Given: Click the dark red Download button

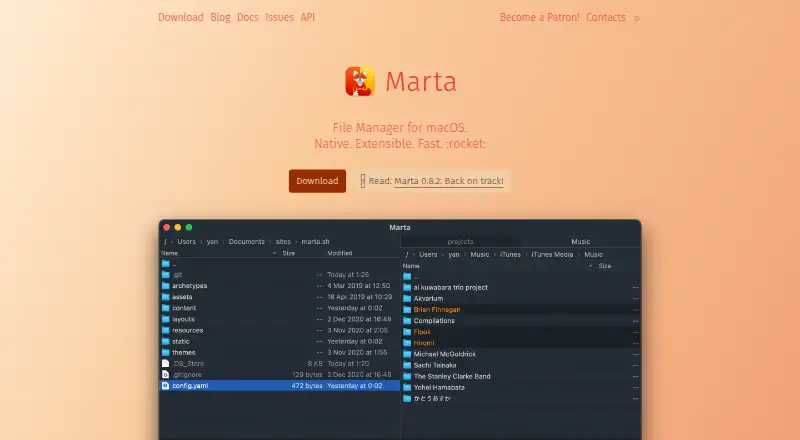Looking at the screenshot, I should [x=317, y=181].
